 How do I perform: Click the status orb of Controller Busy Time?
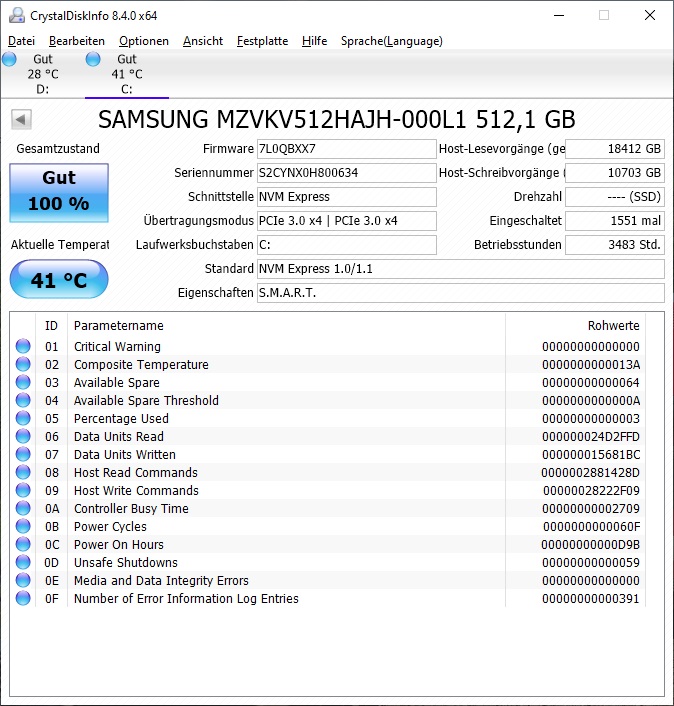tap(23, 508)
